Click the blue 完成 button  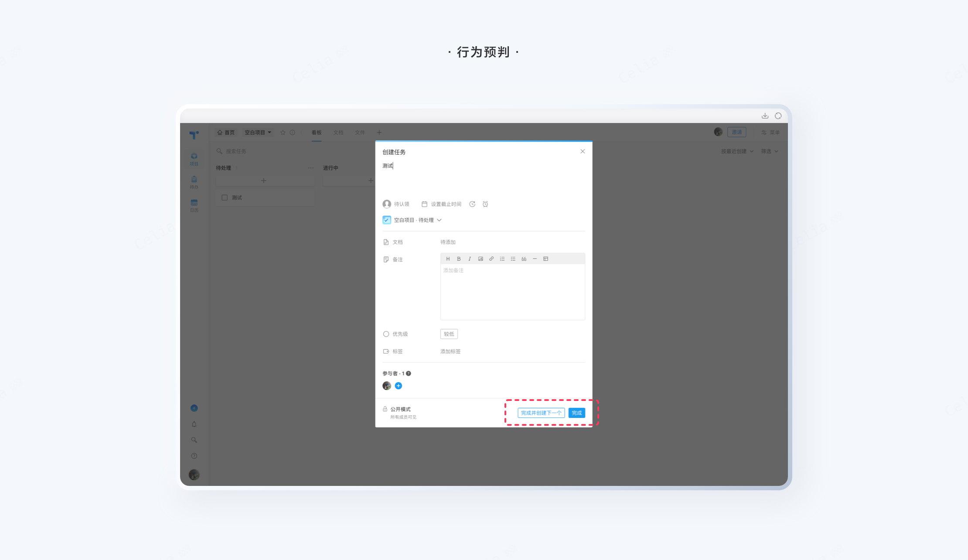[x=576, y=413]
